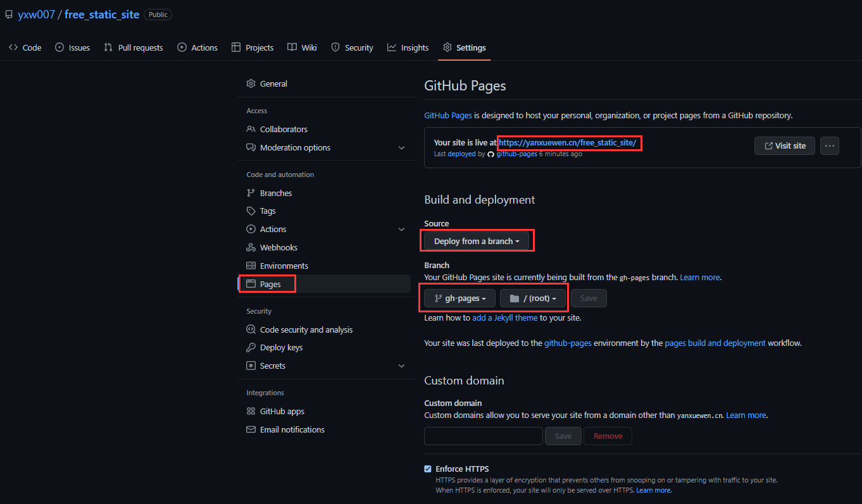
Task: Click Learn more in Enforce HTTPS description
Action: coord(654,491)
